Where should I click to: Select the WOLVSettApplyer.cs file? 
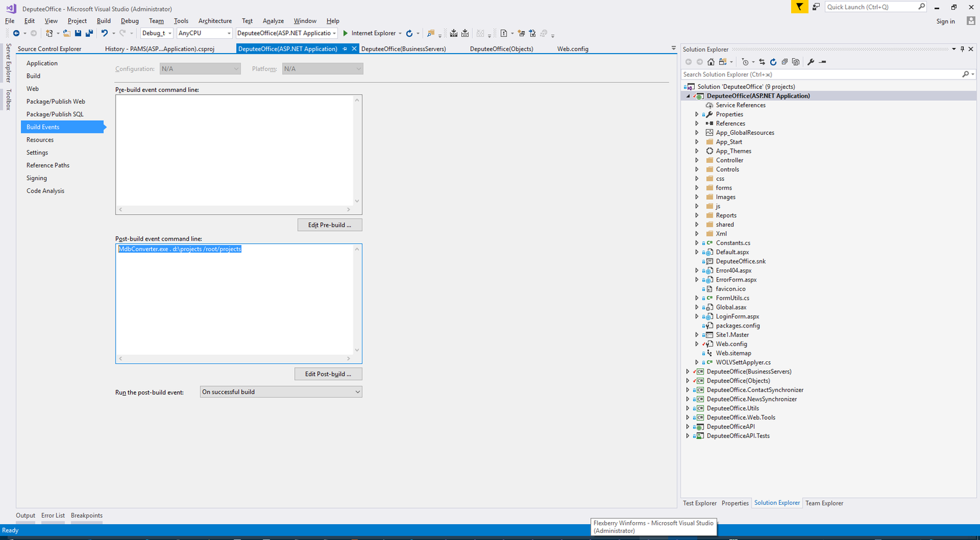tap(743, 363)
